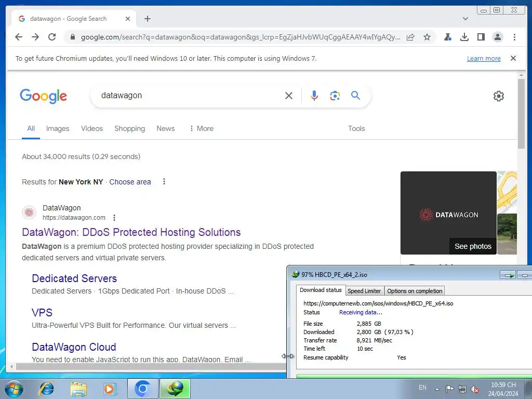Open the Chrome Labs flask icon
Image resolution: width=532 pixels, height=399 pixels.
[447, 37]
